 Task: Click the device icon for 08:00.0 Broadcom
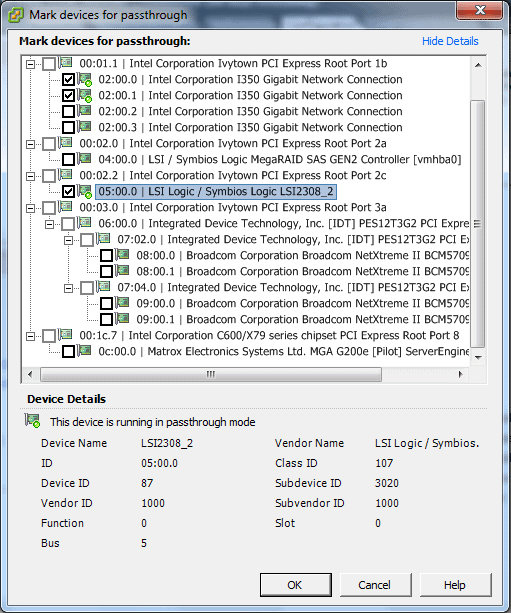(x=123, y=255)
